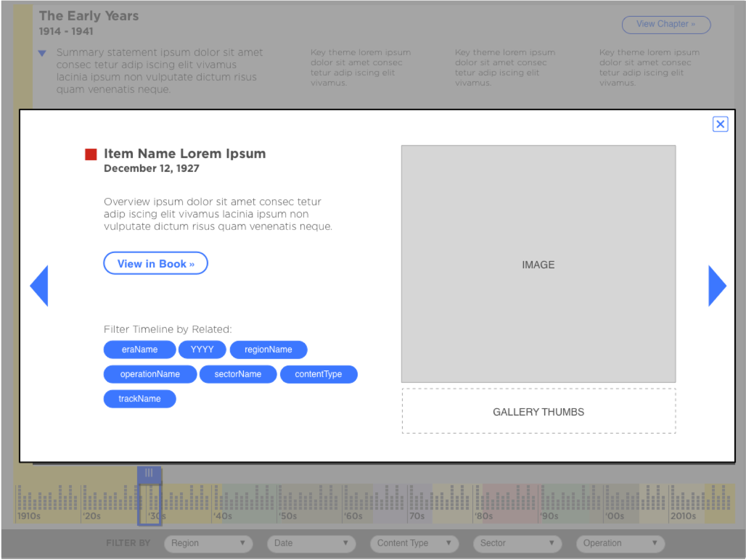Jump to 70s on timeline

pyautogui.click(x=417, y=516)
